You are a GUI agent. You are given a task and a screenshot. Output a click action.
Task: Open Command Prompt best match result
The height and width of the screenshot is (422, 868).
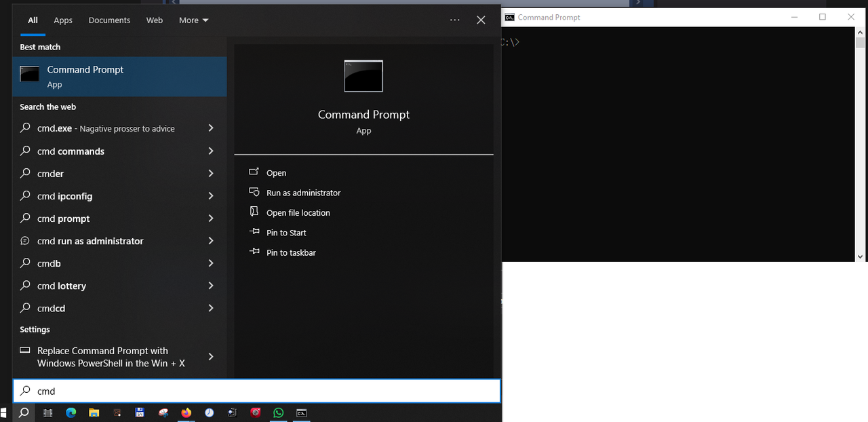pos(119,77)
